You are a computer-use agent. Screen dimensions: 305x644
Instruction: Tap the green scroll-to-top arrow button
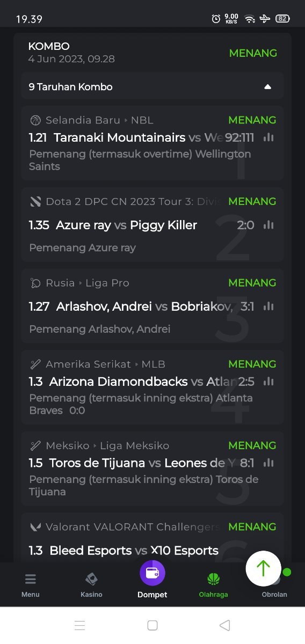click(x=263, y=568)
